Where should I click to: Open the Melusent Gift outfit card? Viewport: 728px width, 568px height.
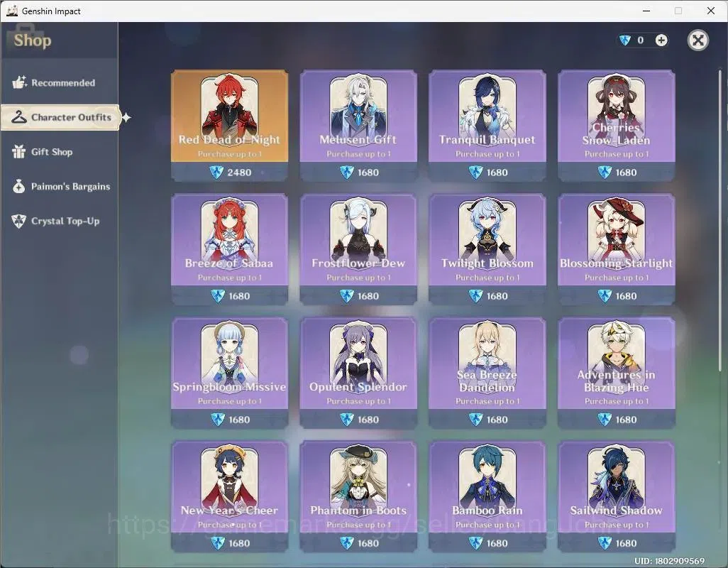click(358, 126)
